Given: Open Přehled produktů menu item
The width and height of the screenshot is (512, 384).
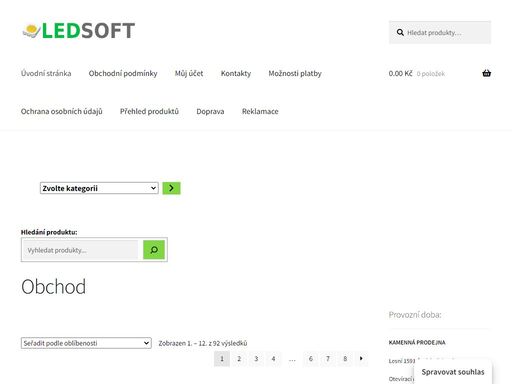Looking at the screenshot, I should pyautogui.click(x=149, y=111).
